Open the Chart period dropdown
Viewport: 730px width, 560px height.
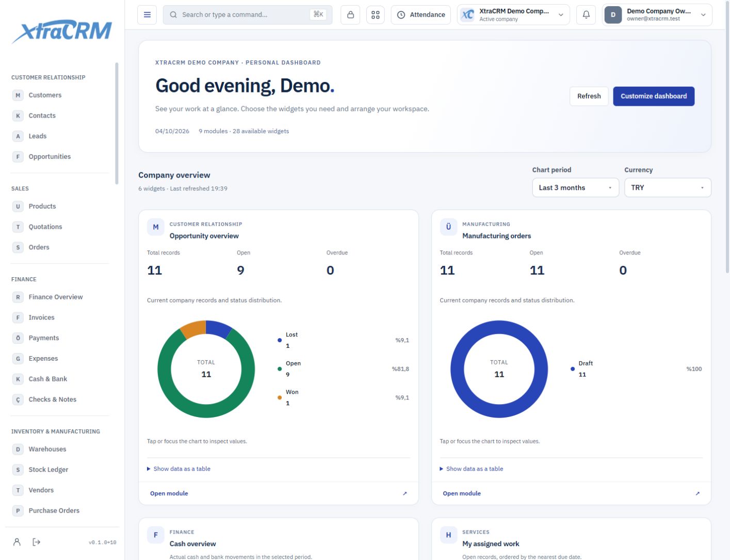575,188
